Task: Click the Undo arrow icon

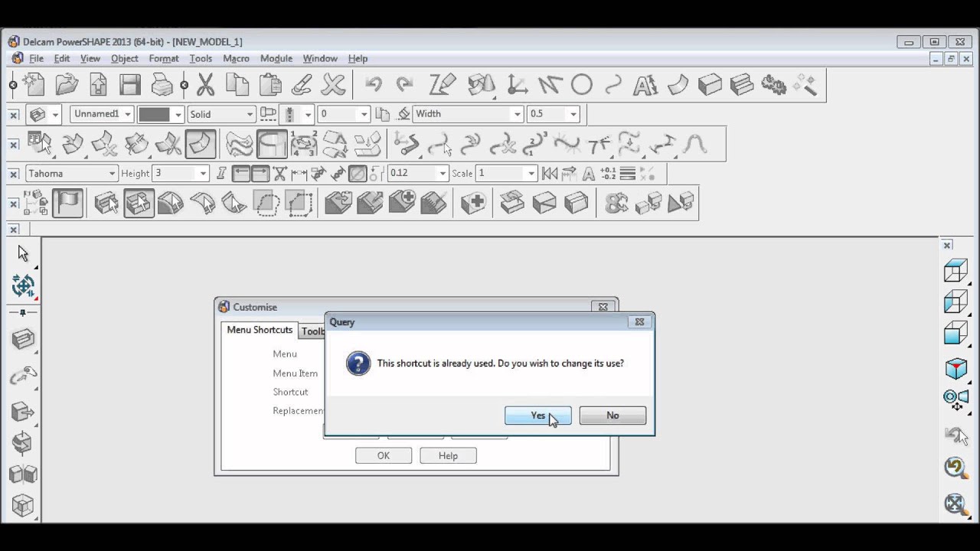Action: click(x=374, y=84)
